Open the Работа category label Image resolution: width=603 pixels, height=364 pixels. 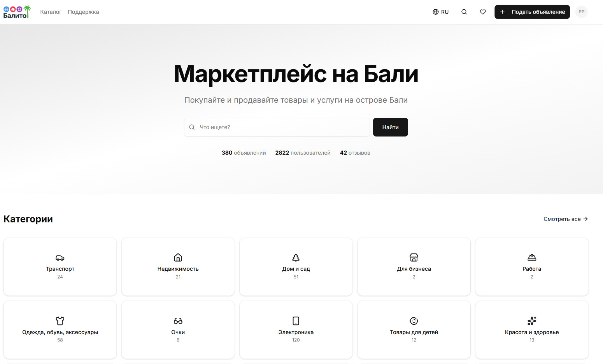pyautogui.click(x=532, y=269)
